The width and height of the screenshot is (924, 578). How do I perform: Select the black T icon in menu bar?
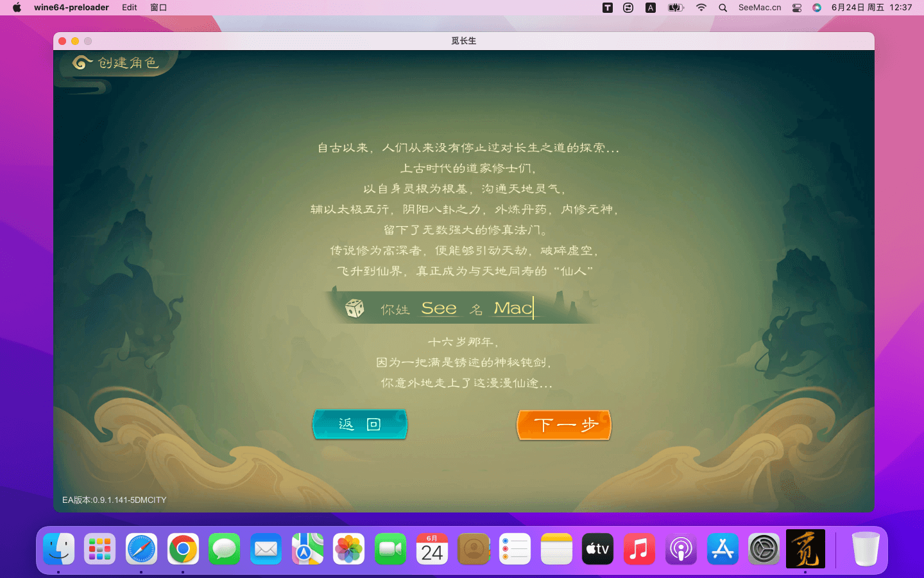click(608, 8)
